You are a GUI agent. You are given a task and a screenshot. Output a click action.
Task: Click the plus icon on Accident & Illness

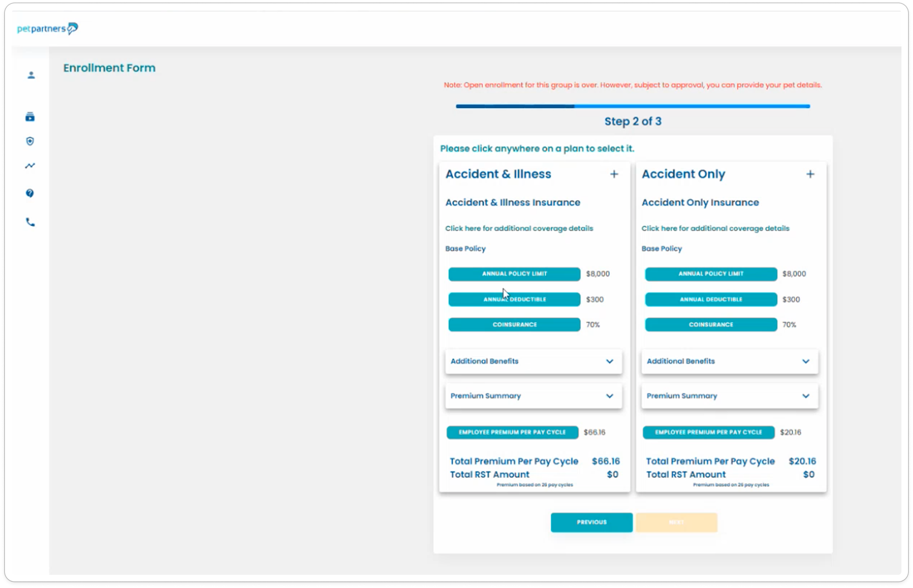coord(614,174)
